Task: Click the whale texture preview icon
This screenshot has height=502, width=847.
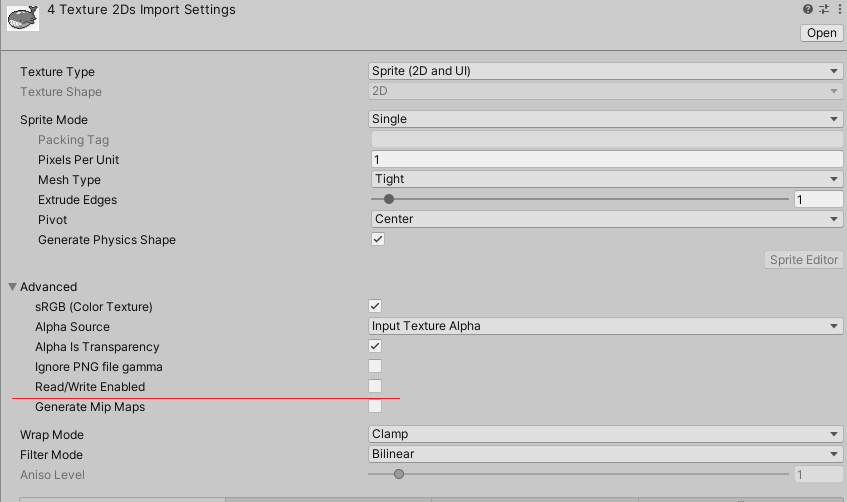Action: pyautogui.click(x=23, y=17)
